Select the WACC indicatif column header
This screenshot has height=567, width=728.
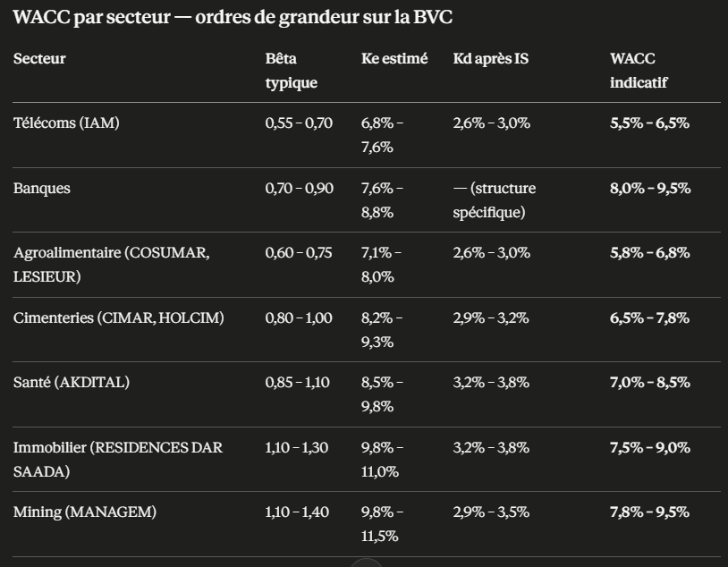pos(639,71)
